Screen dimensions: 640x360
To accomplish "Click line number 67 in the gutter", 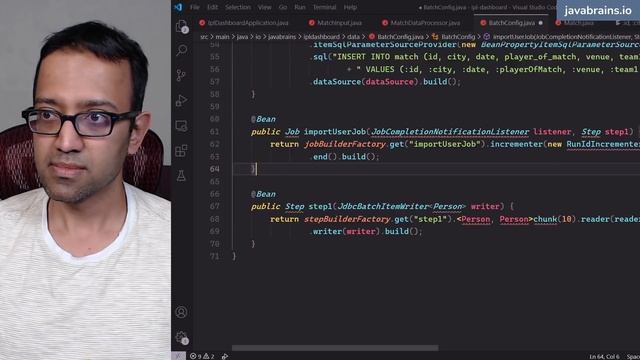I will tap(215, 207).
